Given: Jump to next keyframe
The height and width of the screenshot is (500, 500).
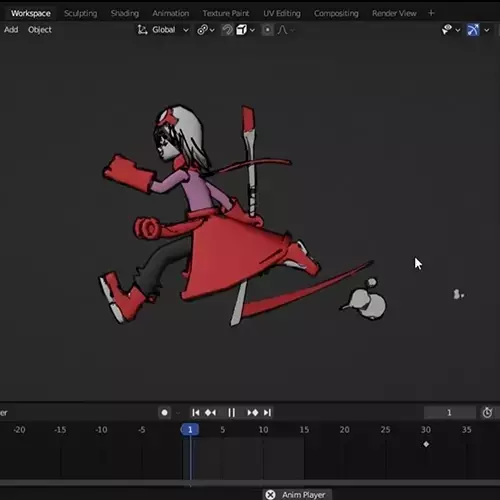Looking at the screenshot, I should point(253,413).
